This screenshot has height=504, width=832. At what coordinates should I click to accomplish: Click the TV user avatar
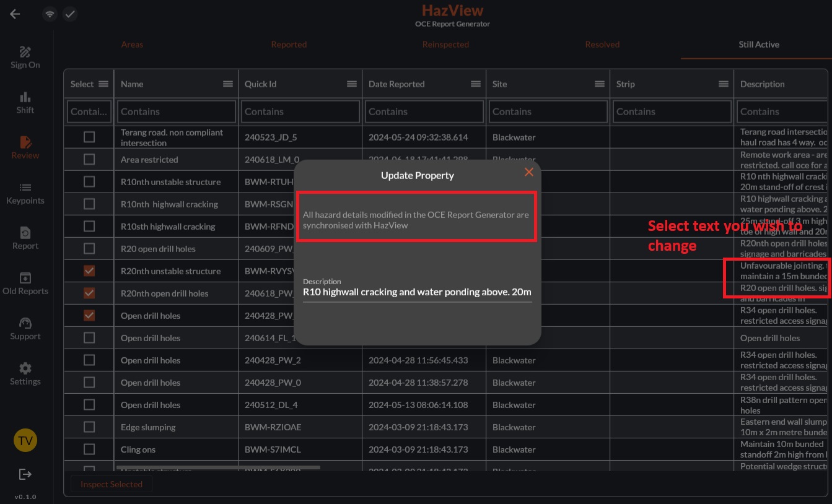(25, 441)
